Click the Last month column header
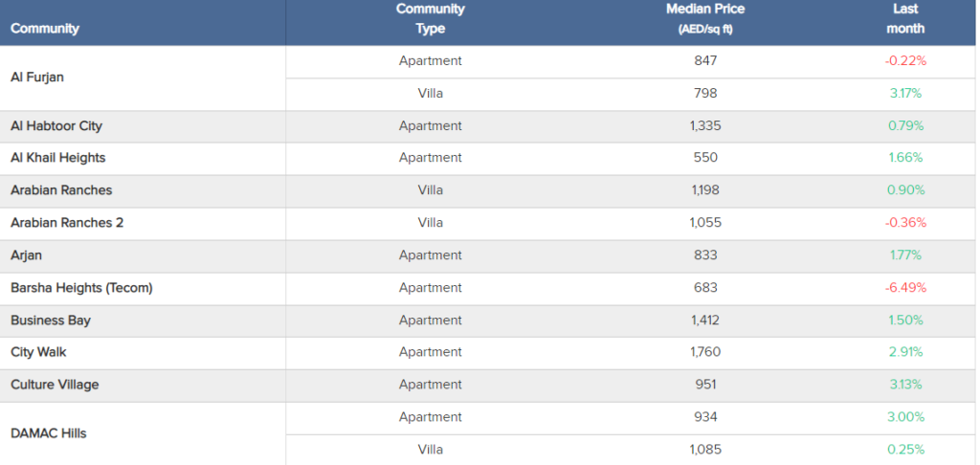Image resolution: width=980 pixels, height=465 pixels. pos(904,19)
